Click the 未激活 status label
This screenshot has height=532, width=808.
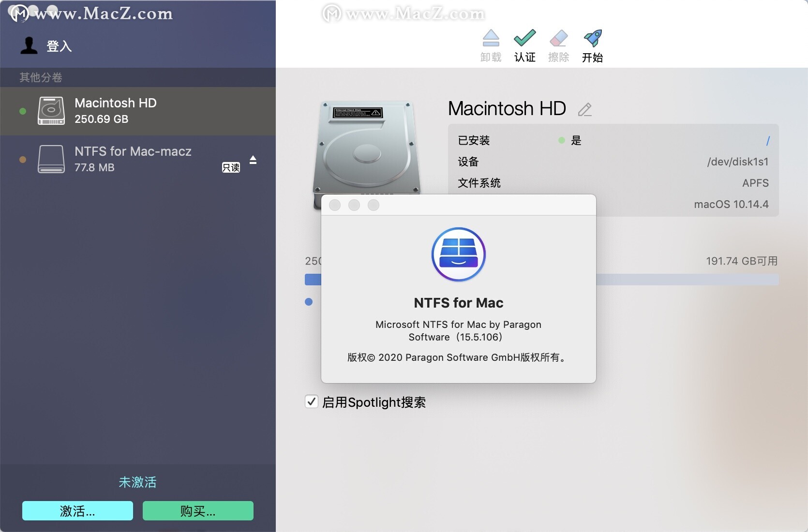click(x=138, y=482)
